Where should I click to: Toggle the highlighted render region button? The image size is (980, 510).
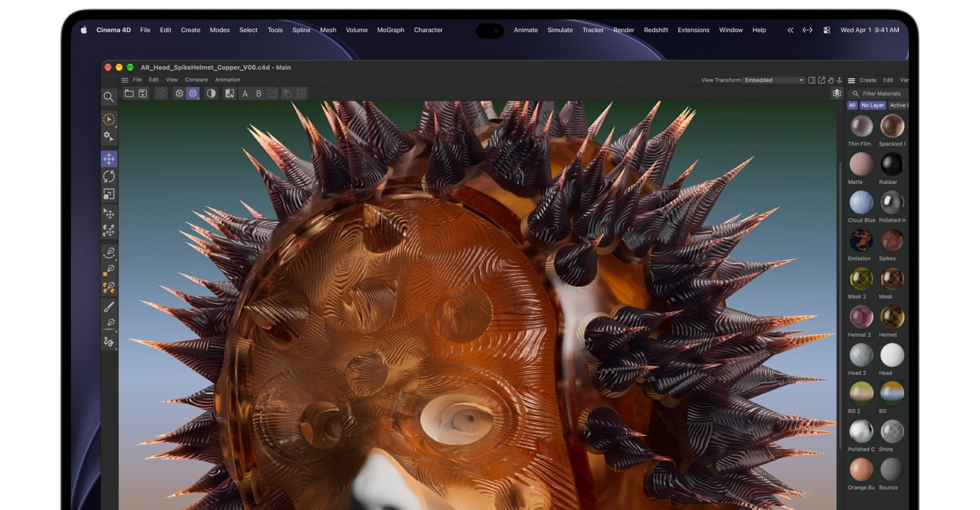click(193, 93)
